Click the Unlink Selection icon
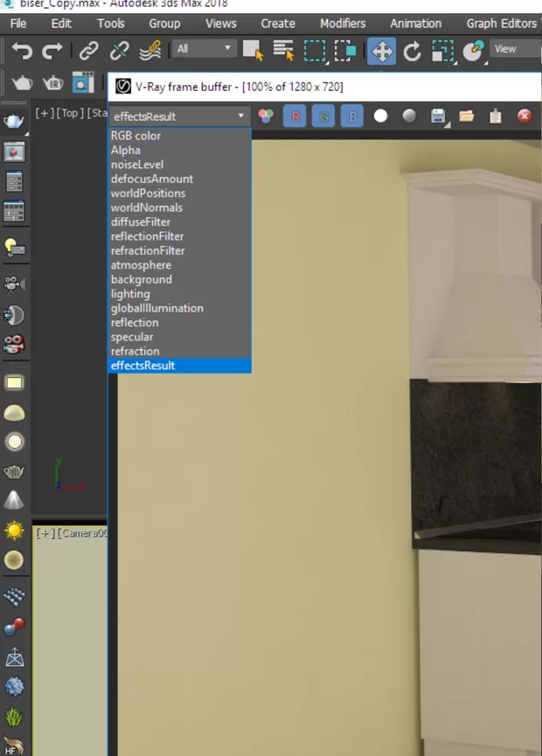 coord(119,51)
